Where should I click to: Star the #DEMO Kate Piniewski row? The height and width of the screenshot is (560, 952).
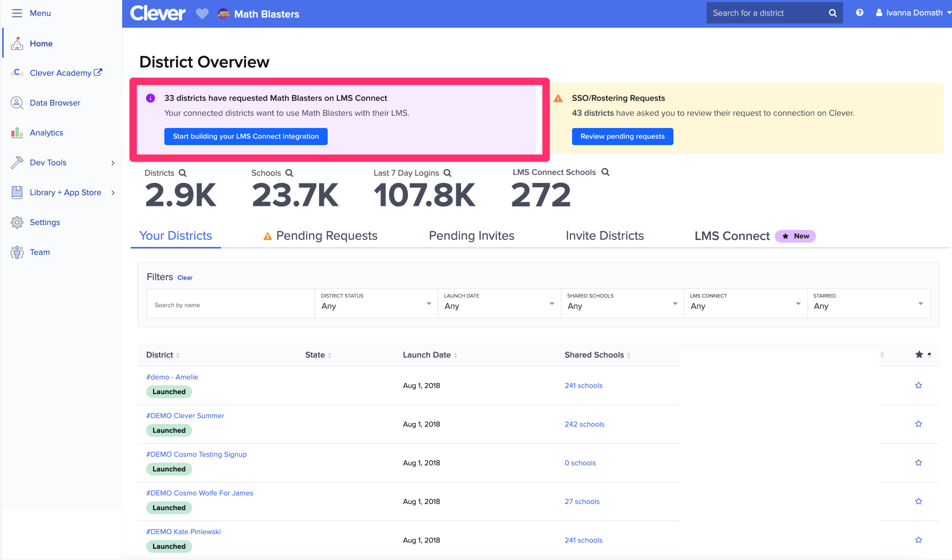(918, 540)
